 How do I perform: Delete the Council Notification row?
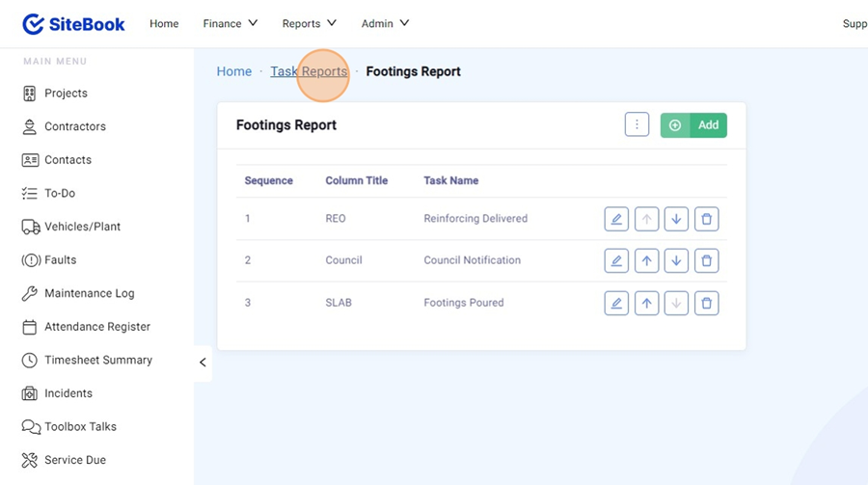pos(706,260)
